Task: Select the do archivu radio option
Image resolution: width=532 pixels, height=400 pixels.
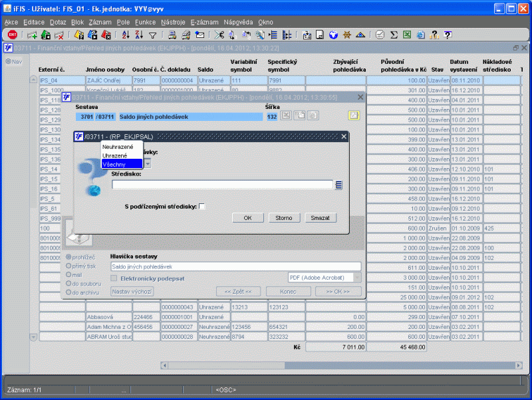Action: click(x=68, y=292)
